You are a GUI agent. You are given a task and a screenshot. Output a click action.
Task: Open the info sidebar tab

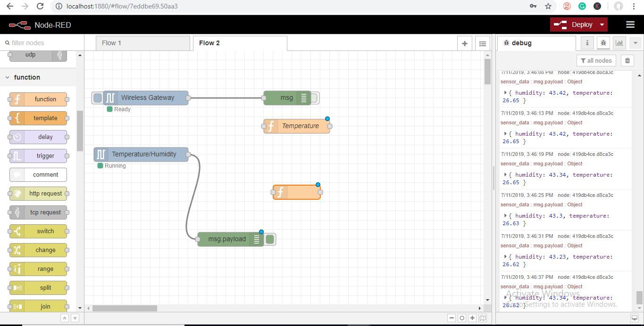(x=587, y=43)
